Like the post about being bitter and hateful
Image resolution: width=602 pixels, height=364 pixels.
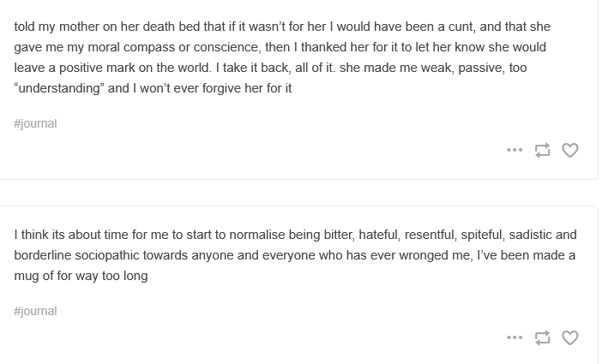coord(570,337)
